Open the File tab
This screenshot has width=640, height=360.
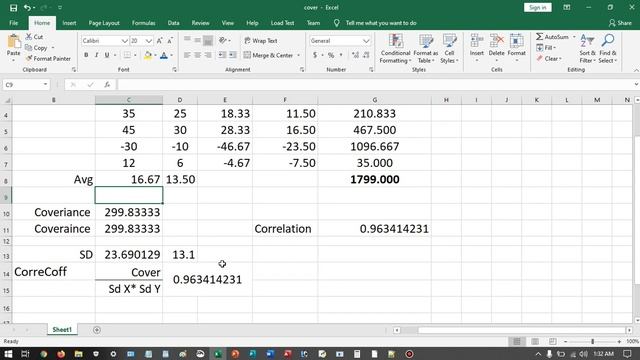click(13, 23)
